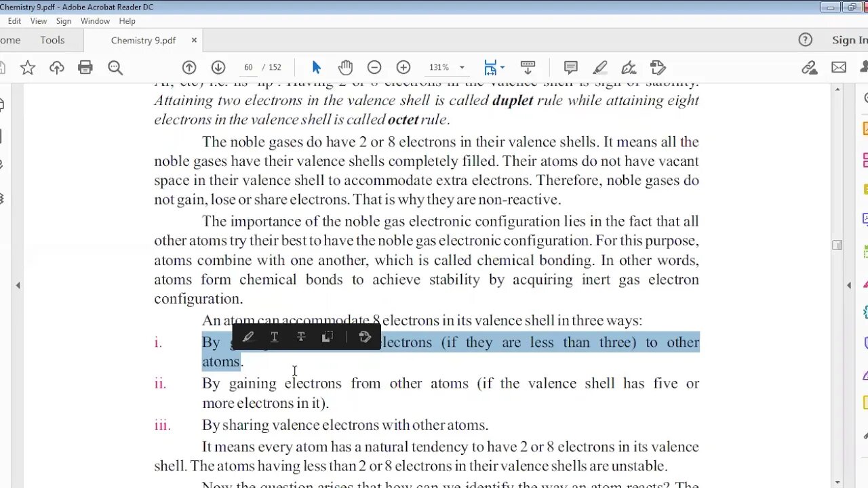Expand the right tools pane arrow
Screen dimensions: 868x488
click(849, 285)
